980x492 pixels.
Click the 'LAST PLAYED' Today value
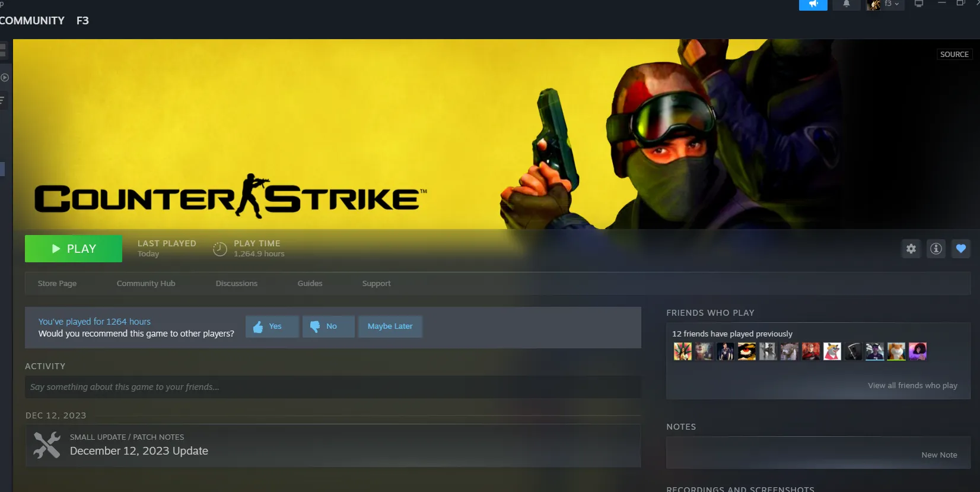coord(148,254)
